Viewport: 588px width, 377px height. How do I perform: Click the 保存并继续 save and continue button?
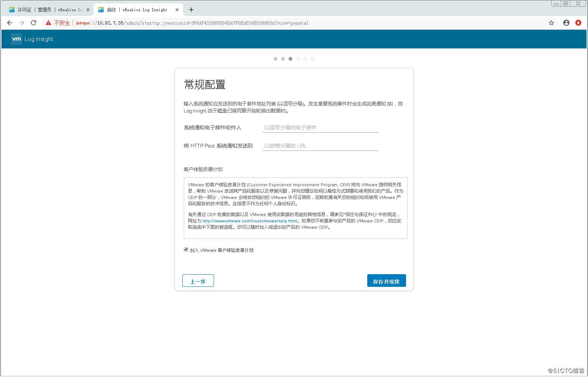387,281
